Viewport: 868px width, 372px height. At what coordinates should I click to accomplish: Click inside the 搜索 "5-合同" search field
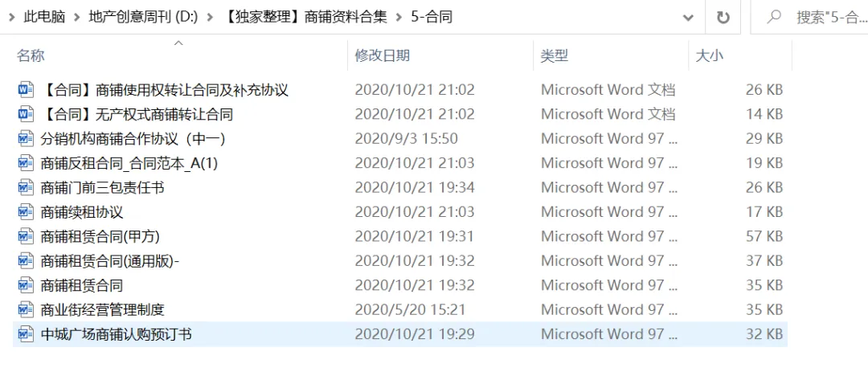tap(828, 17)
